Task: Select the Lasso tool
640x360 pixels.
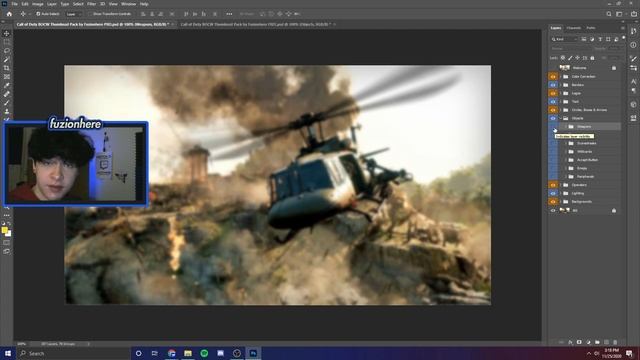Action: pos(7,51)
